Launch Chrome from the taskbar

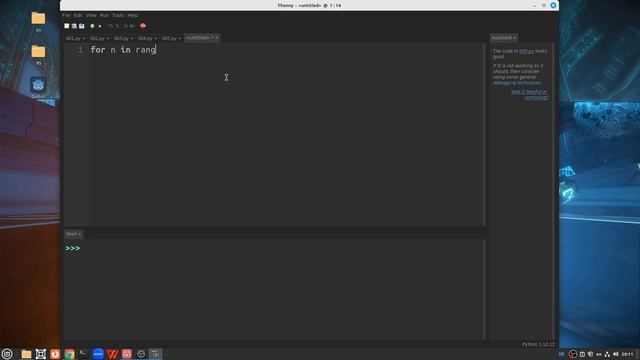[69, 354]
